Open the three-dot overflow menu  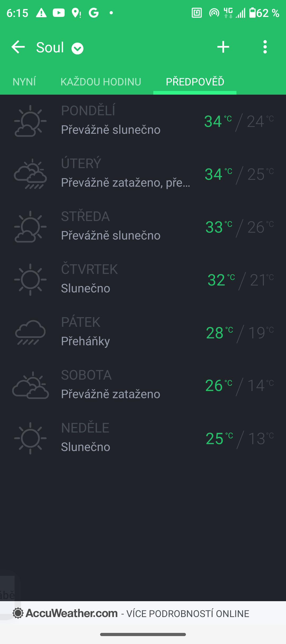[265, 47]
